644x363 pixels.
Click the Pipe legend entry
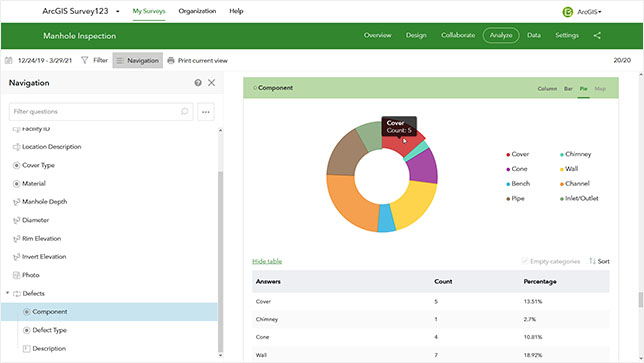pos(515,198)
